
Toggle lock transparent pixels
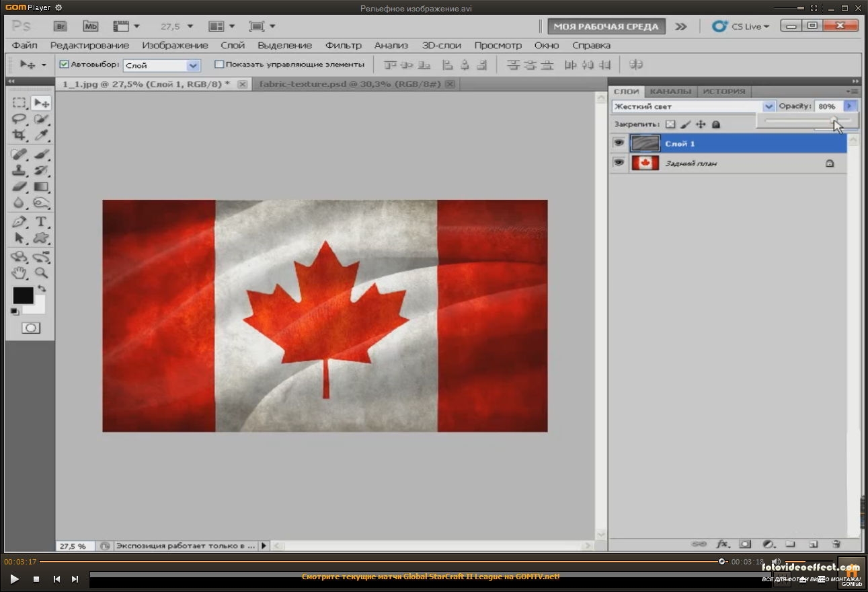point(670,124)
